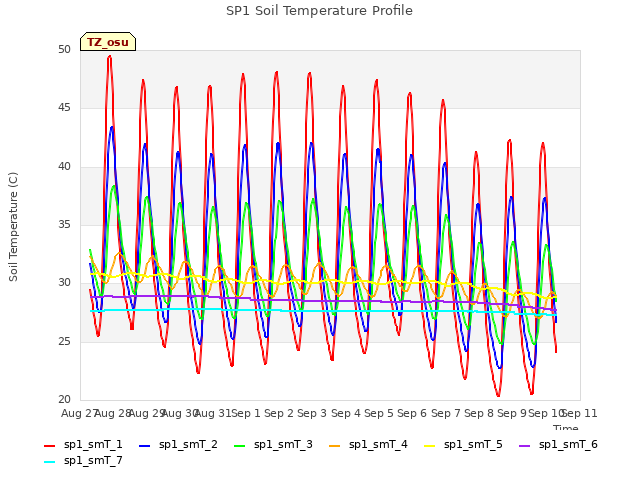This screenshot has height=480, width=640.
Task: Click the Sep 5 x-axis tick label
Action: point(379,413)
